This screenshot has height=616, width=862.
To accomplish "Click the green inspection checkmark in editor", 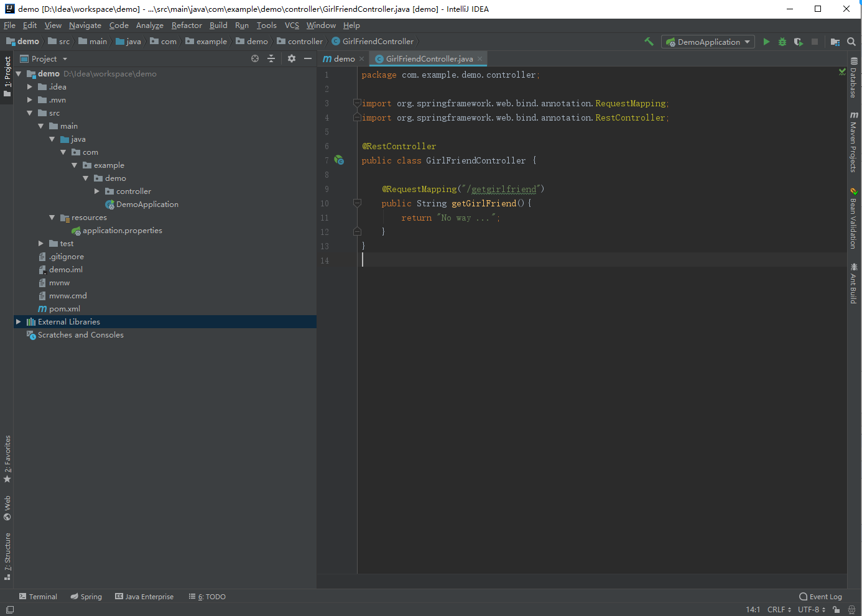I will (842, 72).
